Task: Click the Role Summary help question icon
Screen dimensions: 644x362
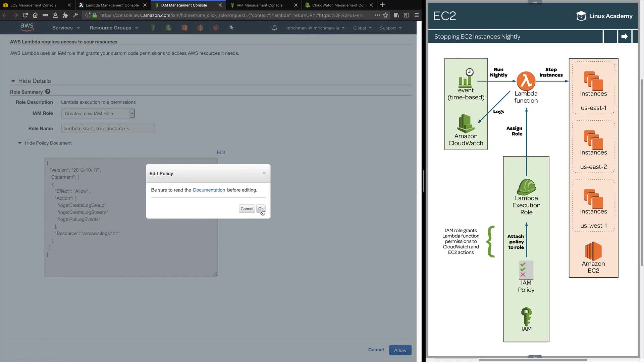Action: [48, 92]
